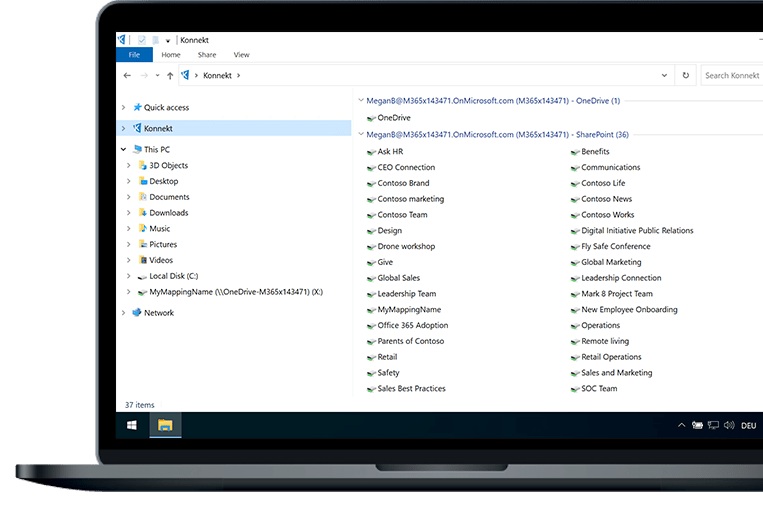The image size is (763, 512).
Task: Open the Windows Start menu
Action: click(132, 425)
